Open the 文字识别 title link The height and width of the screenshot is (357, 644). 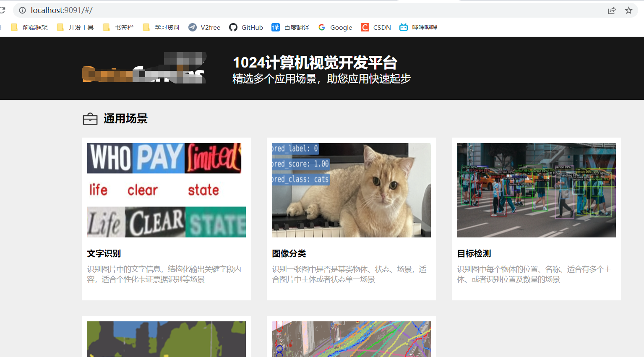(x=104, y=253)
